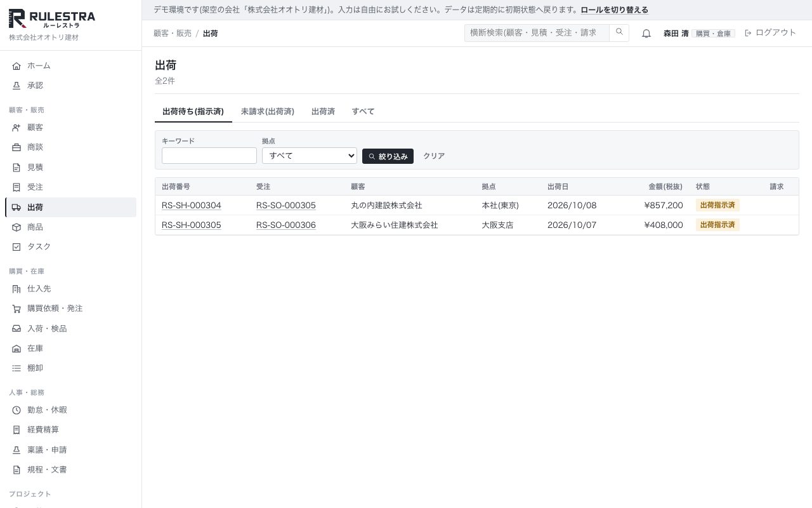Viewport: 812px width, 508px height.
Task: Click the 購買依頼・発注 cart icon
Action: [16, 309]
